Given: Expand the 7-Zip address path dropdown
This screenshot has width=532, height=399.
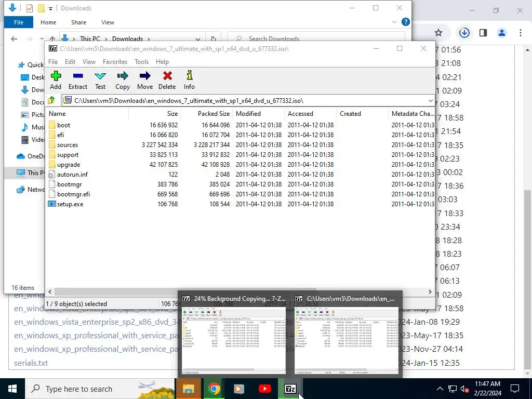Looking at the screenshot, I should pyautogui.click(x=430, y=100).
